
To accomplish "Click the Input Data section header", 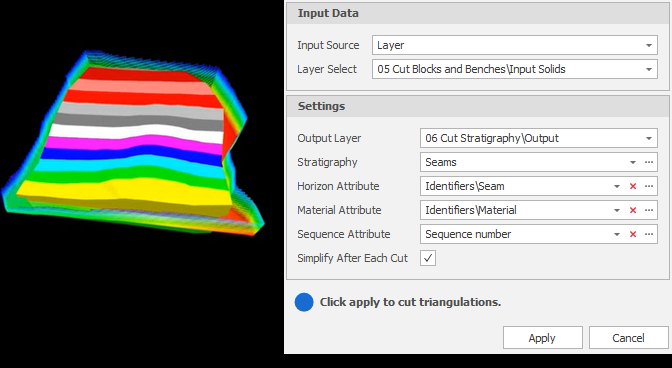I will click(477, 13).
